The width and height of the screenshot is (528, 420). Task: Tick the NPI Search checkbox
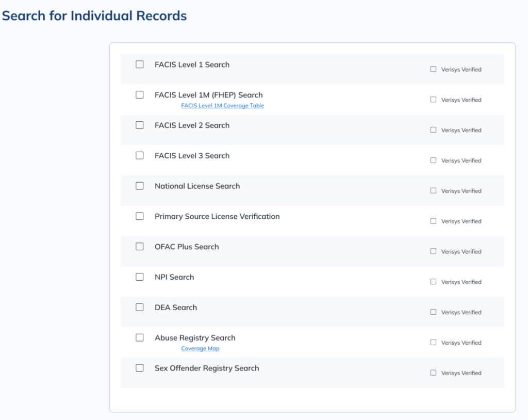(x=140, y=277)
